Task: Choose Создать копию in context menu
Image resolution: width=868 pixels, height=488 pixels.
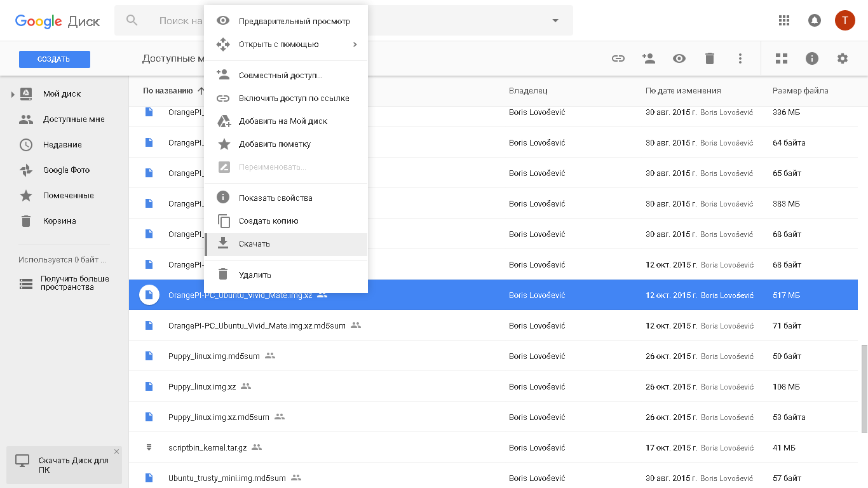Action: click(286, 221)
